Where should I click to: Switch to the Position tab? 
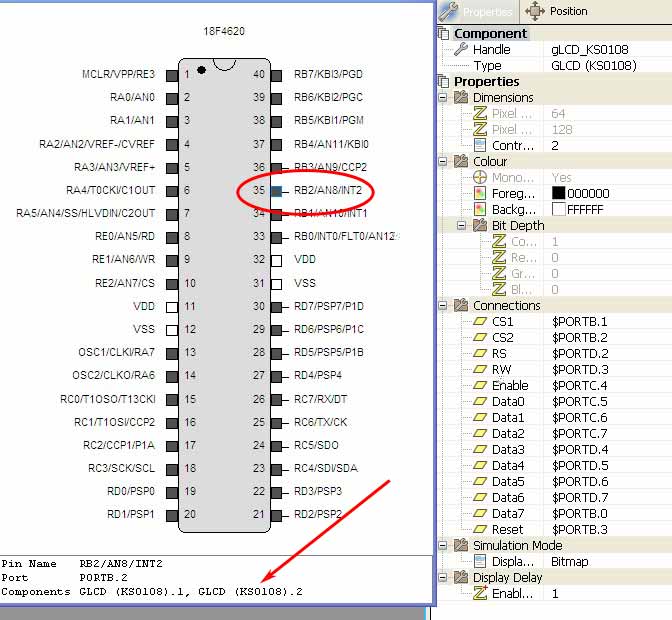pos(557,11)
